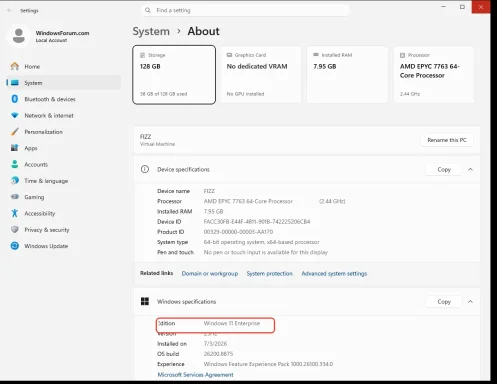This screenshot has height=384, width=497.
Task: Maximize the Settings window
Action: 462,7
